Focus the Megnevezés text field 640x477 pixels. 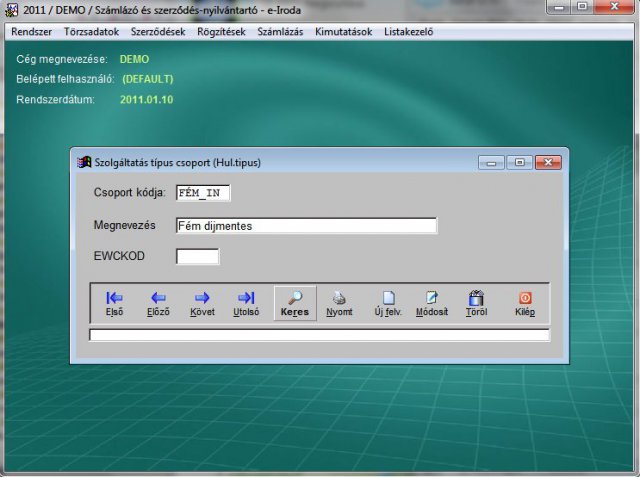point(306,226)
